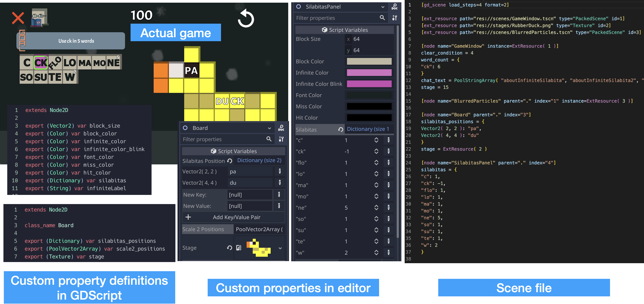Click edit pencil for "w" entry
The height and width of the screenshot is (304, 644).
(x=388, y=253)
